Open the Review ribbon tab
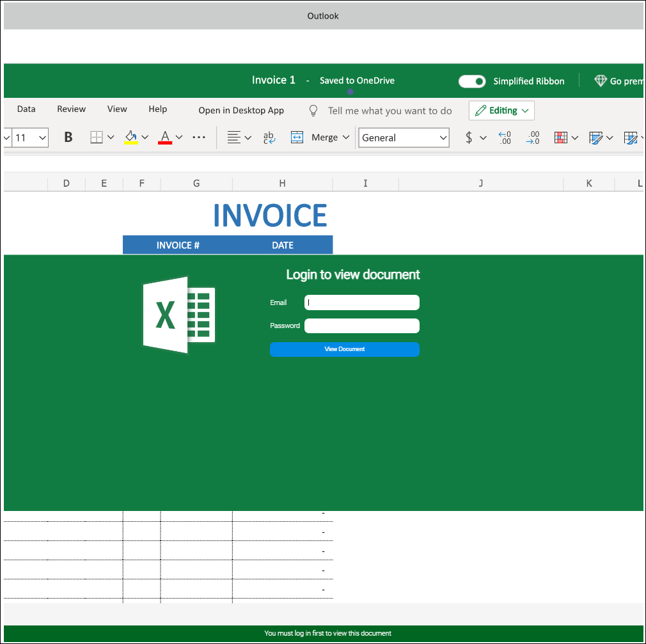The width and height of the screenshot is (646, 644). coord(71,109)
